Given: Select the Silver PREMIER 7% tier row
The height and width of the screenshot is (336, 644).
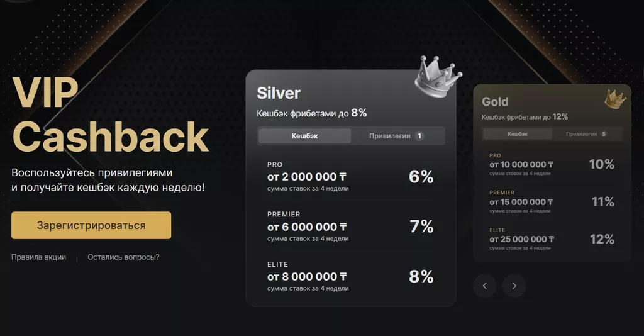Looking at the screenshot, I should coord(350,227).
